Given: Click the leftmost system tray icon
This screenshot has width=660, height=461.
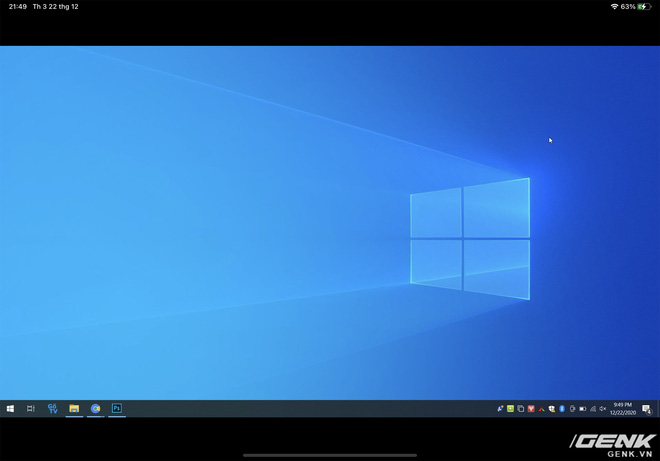Looking at the screenshot, I should pyautogui.click(x=500, y=409).
